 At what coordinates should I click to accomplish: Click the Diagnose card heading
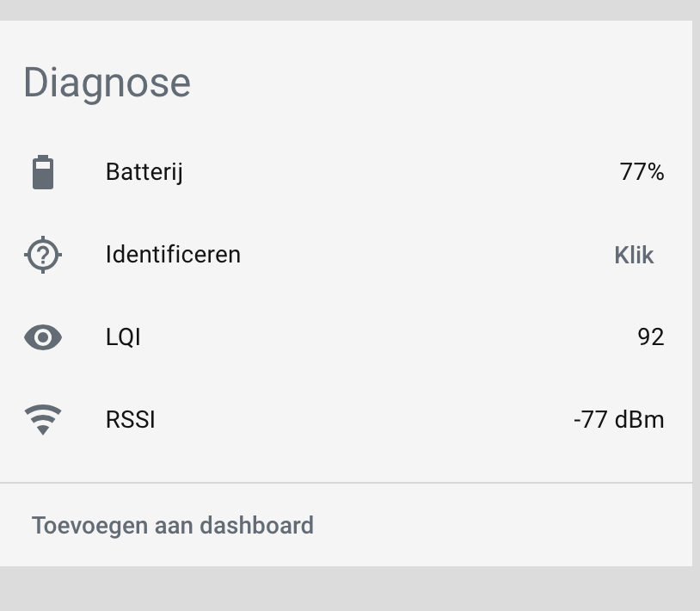(x=107, y=83)
